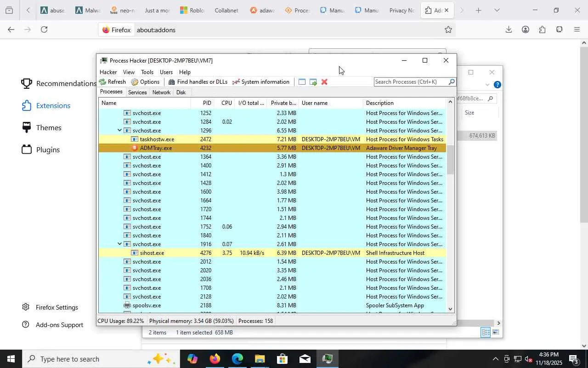Click Find handles or DLLs toolbar button
Screen dimensions: 588x368
[x=198, y=82]
